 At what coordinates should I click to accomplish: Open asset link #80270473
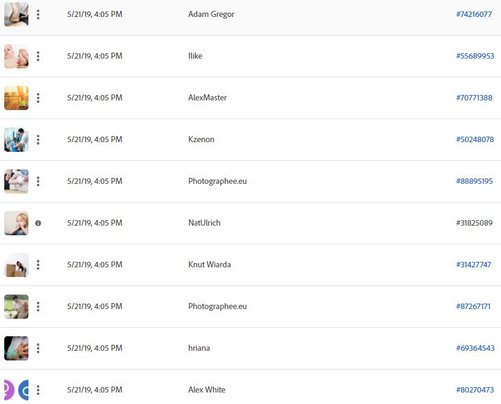pyautogui.click(x=475, y=390)
